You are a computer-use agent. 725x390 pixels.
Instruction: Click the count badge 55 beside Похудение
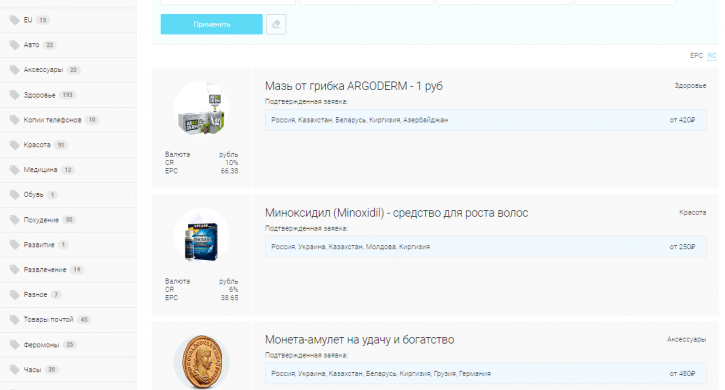[x=69, y=220]
